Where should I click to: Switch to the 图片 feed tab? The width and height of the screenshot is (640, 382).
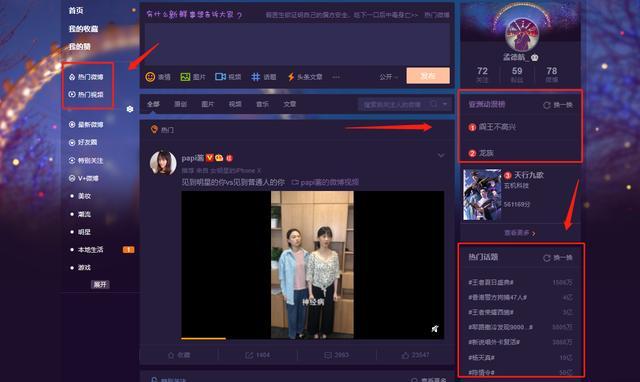coord(207,104)
